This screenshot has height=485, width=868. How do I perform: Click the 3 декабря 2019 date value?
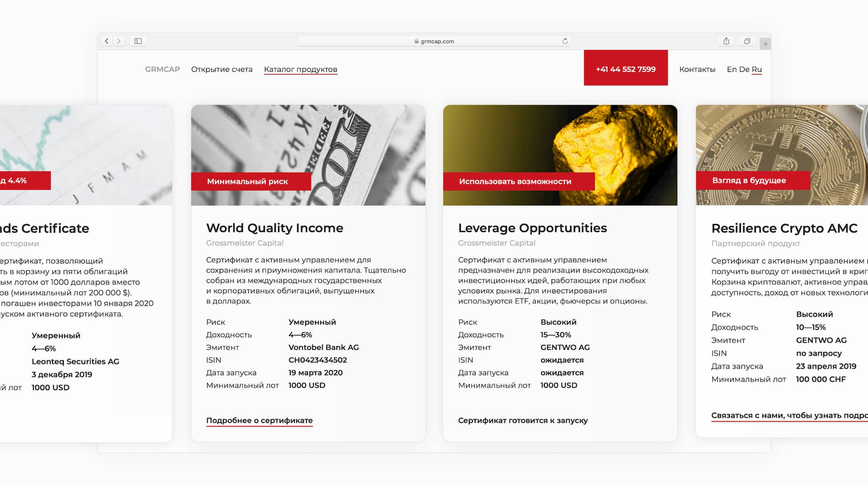tap(62, 375)
